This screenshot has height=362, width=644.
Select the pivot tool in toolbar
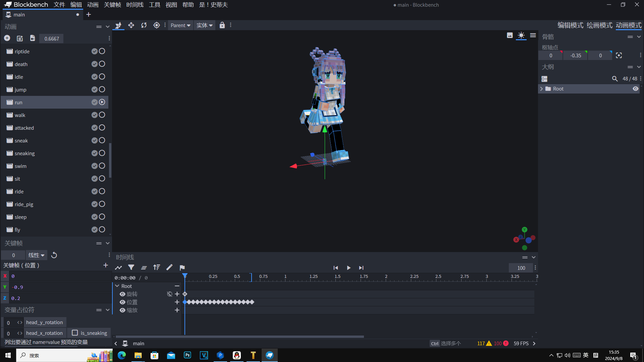(157, 25)
